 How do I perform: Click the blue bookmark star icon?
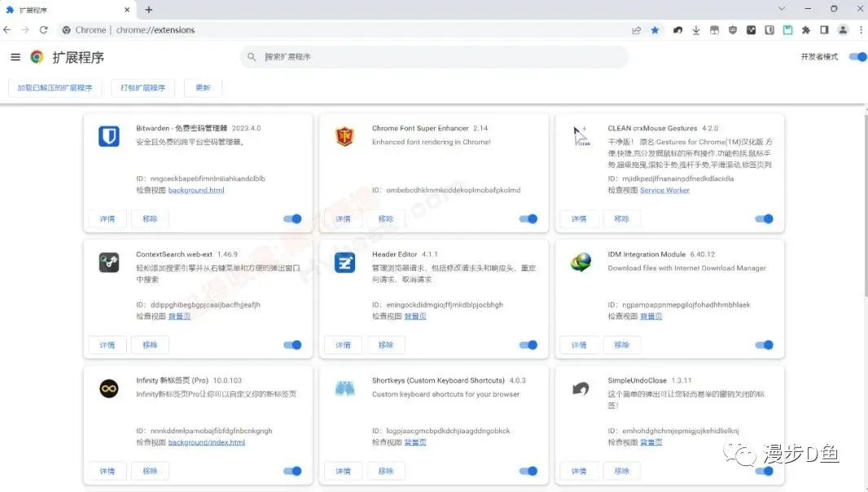(655, 30)
